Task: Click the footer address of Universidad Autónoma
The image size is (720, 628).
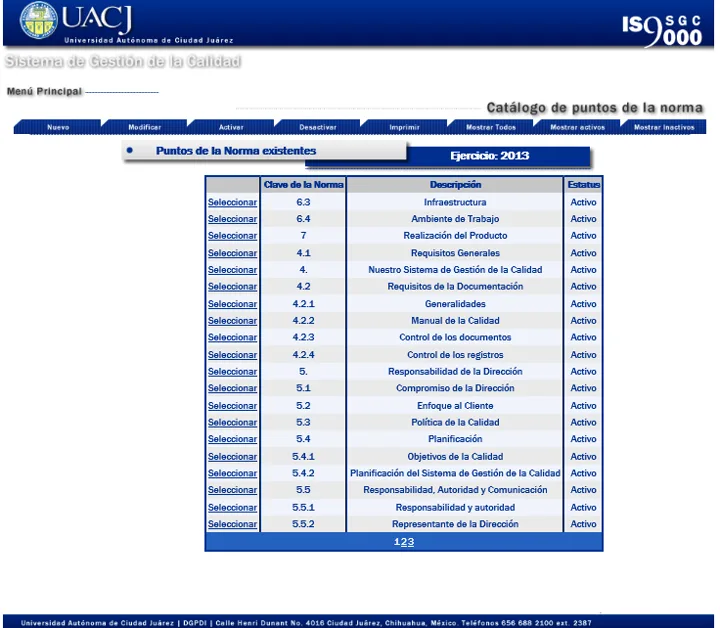Action: click(x=306, y=623)
